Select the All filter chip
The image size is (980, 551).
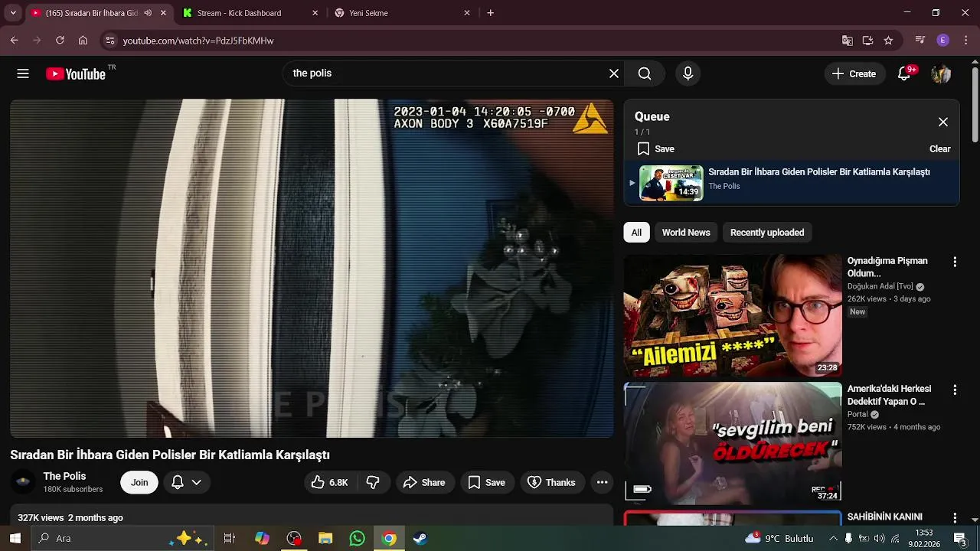[x=636, y=233]
